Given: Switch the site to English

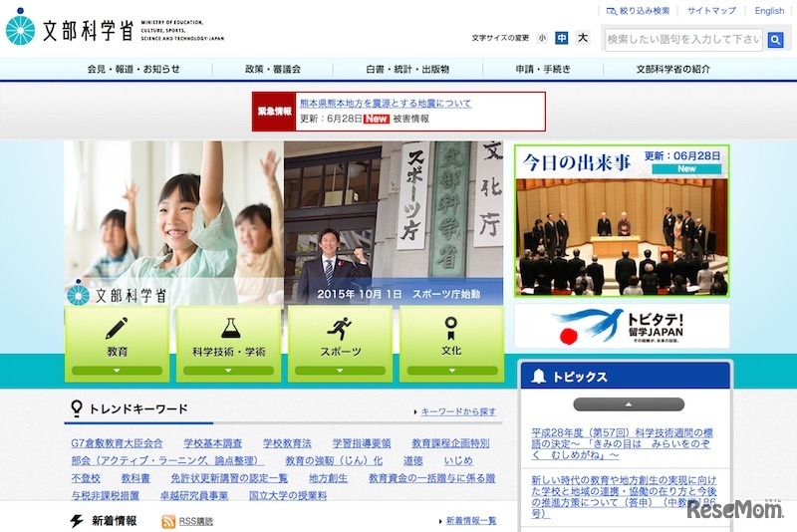Looking at the screenshot, I should (769, 11).
